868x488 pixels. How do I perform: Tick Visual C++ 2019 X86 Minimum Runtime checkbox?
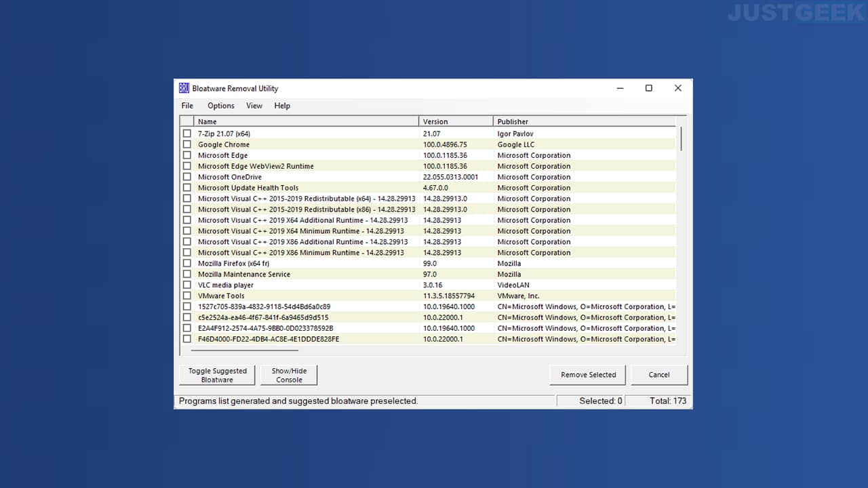click(x=187, y=253)
